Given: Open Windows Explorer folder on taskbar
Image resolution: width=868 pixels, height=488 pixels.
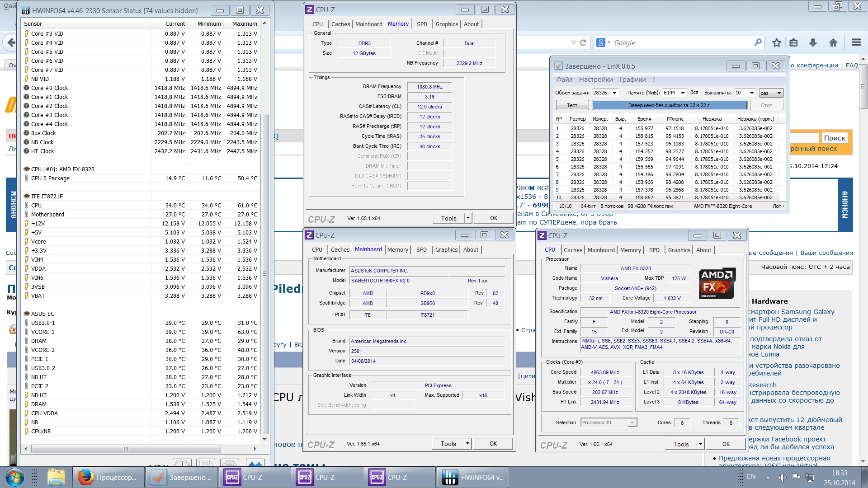Looking at the screenshot, I should (x=56, y=477).
